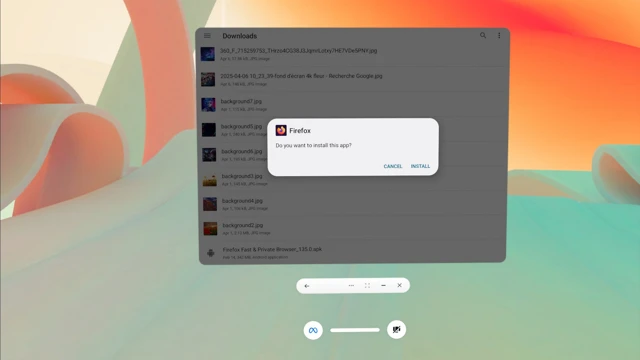This screenshot has height=360, width=640.
Task: Open the hamburger navigation menu
Action: [207, 36]
